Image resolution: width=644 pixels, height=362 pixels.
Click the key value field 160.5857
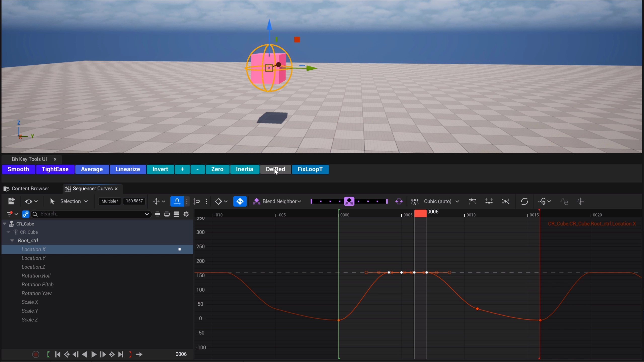(134, 201)
